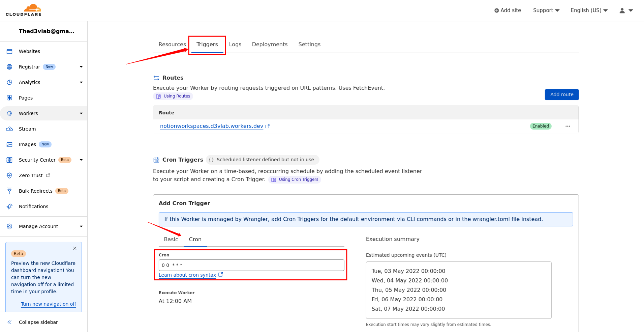Click the Wrangler managed info banner
The width and height of the screenshot is (644, 332).
click(366, 219)
